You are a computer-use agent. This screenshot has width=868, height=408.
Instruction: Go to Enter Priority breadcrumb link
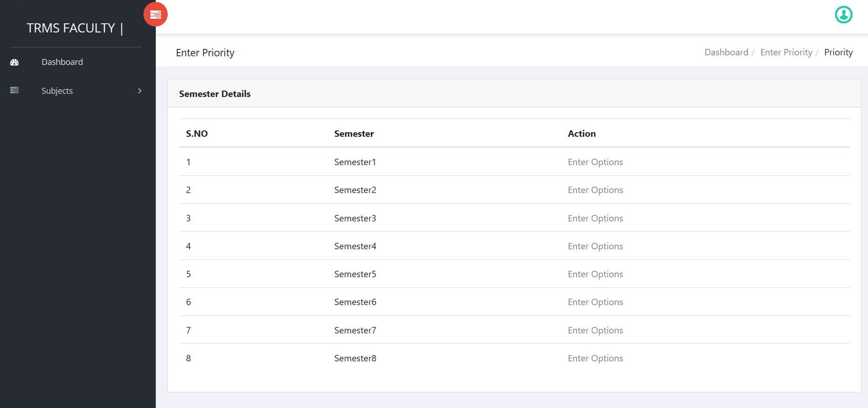tap(786, 52)
